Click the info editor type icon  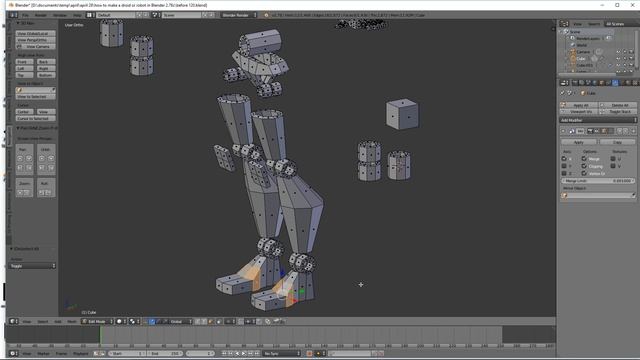click(13, 15)
